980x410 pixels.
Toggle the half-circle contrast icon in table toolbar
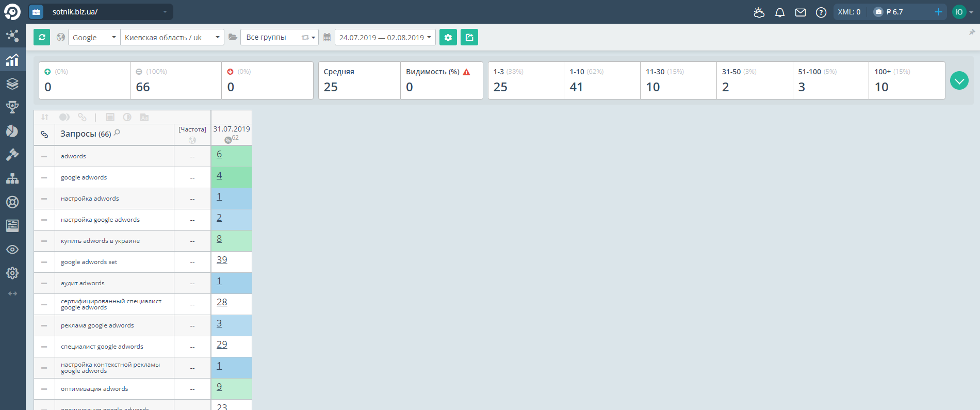(x=127, y=117)
